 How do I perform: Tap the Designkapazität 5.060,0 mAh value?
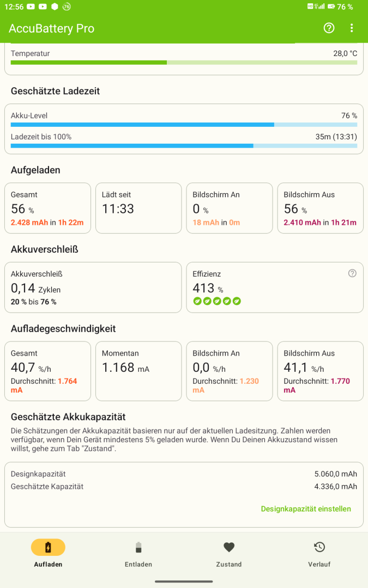click(x=336, y=474)
